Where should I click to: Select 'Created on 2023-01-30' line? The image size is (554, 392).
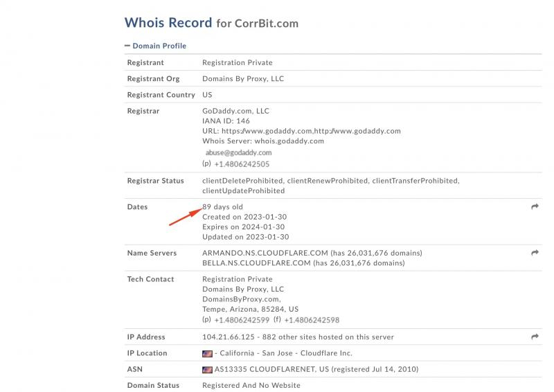point(244,217)
